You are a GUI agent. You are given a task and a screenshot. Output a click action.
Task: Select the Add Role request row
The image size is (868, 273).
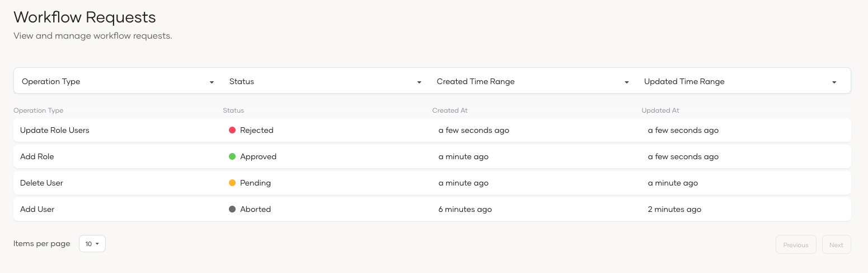[37, 156]
